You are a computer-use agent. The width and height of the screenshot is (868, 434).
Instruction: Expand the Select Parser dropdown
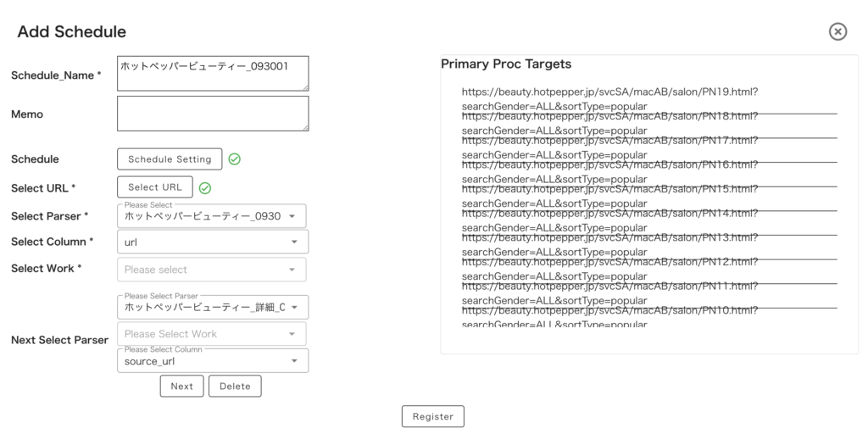click(x=212, y=216)
